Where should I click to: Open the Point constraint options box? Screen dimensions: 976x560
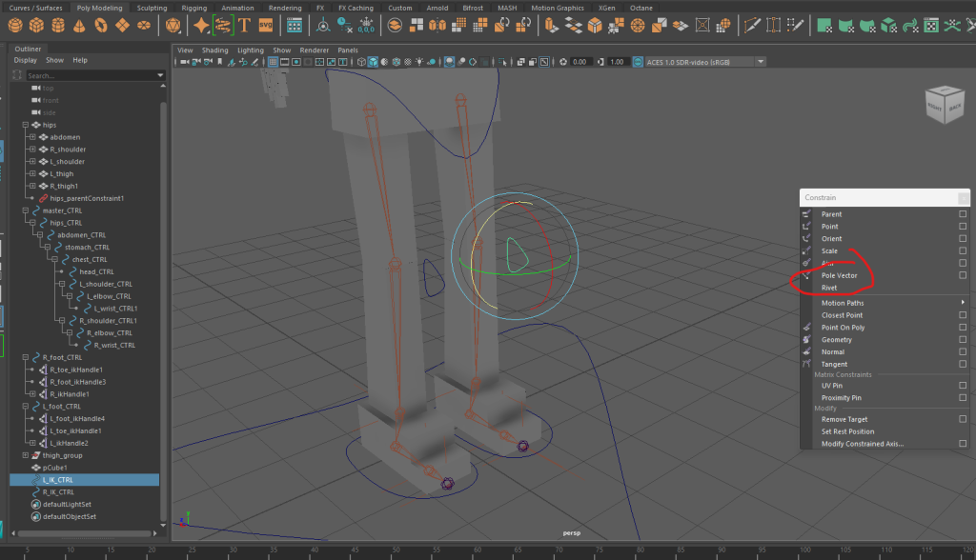963,227
